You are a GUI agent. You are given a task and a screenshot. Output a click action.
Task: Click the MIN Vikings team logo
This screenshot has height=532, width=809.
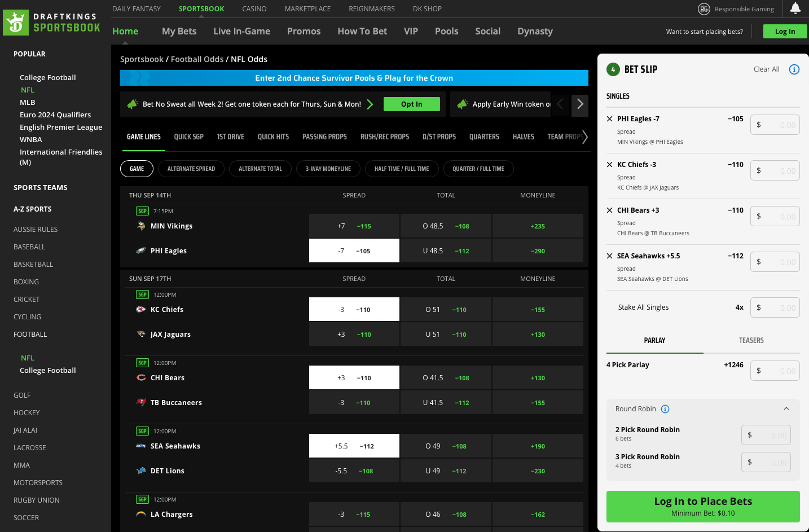point(141,226)
